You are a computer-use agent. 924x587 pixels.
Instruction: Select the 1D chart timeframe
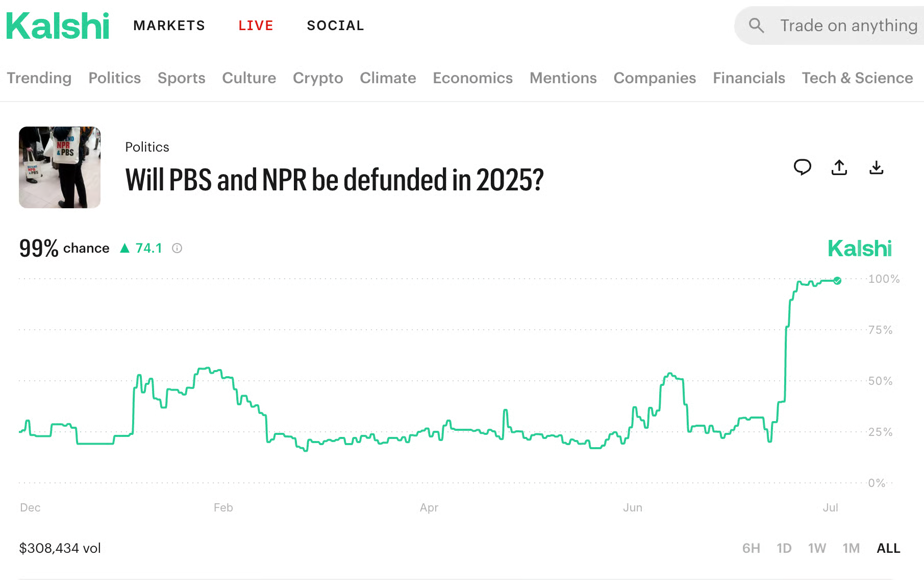click(x=784, y=548)
